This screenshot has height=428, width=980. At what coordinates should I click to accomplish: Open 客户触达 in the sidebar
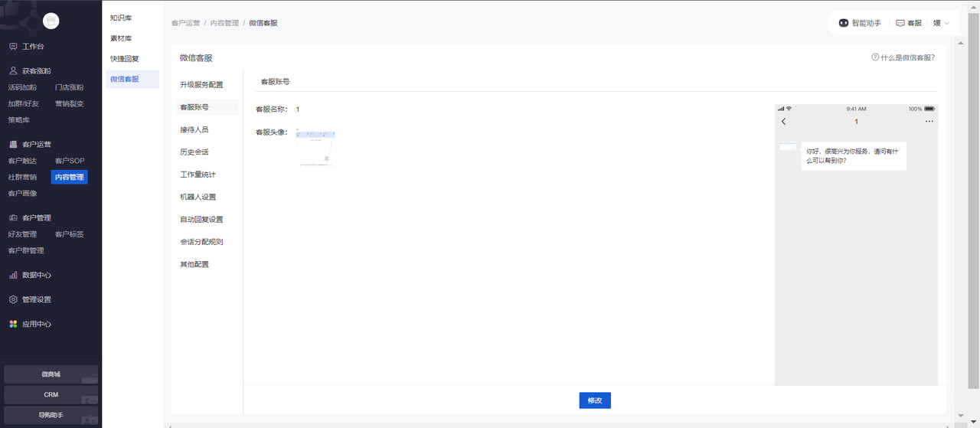[22, 161]
